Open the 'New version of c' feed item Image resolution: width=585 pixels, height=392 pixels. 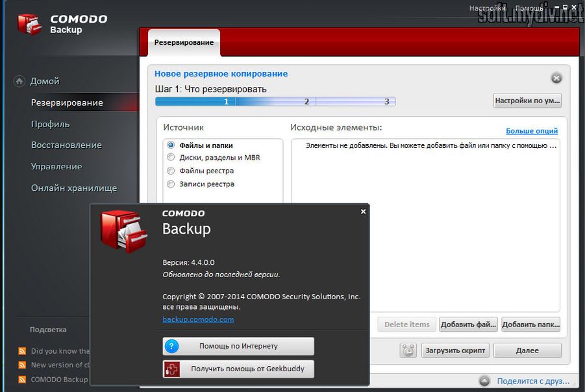[60, 365]
